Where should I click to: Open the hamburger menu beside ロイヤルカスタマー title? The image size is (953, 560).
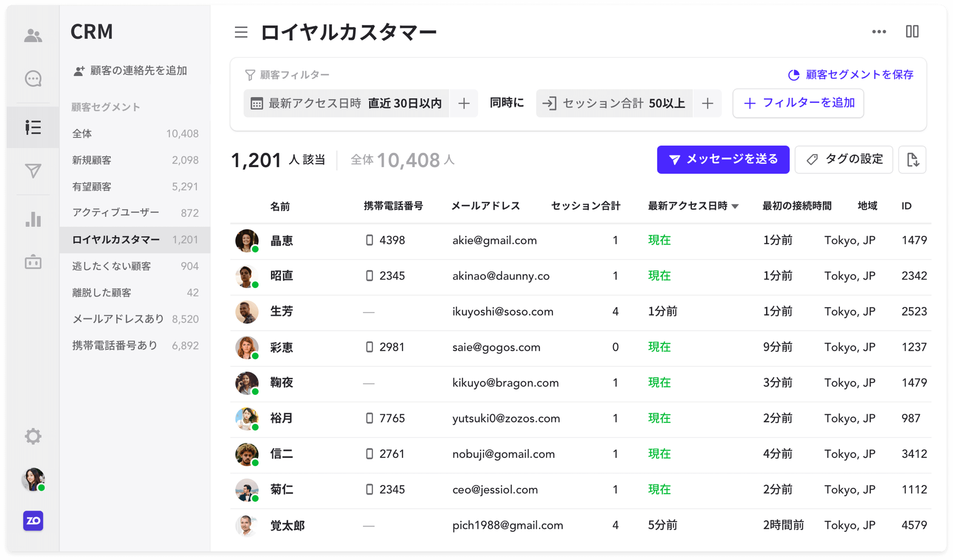tap(241, 32)
